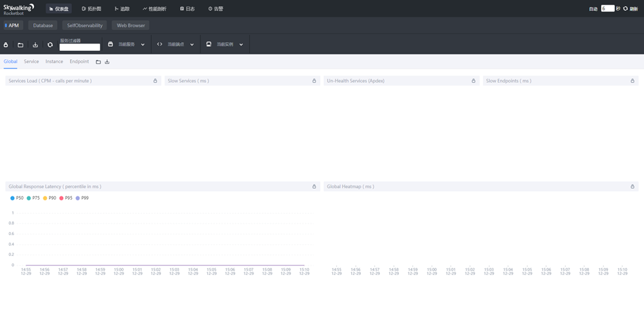Toggle P99 series in latency legend
The width and height of the screenshot is (644, 309).
pos(82,198)
